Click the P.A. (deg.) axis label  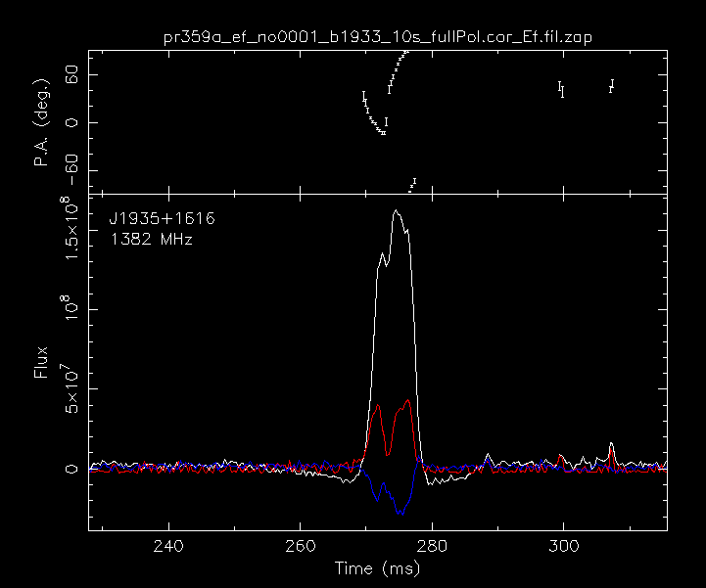click(42, 122)
